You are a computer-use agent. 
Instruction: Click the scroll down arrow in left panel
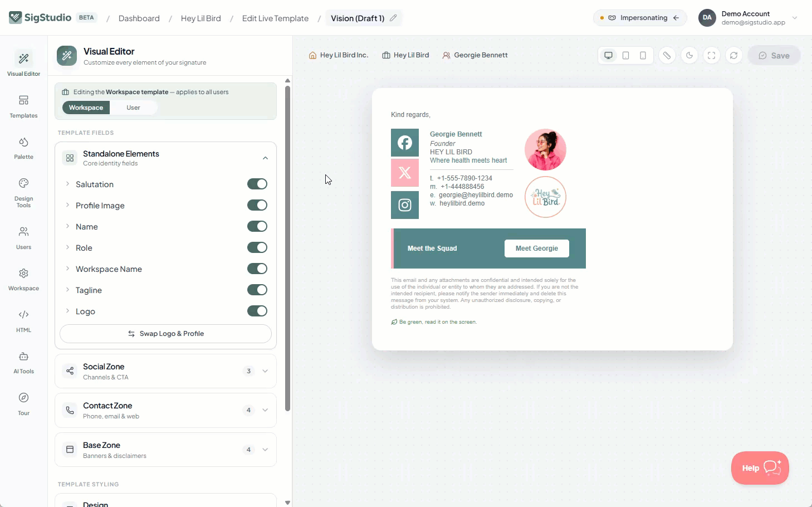pyautogui.click(x=287, y=503)
